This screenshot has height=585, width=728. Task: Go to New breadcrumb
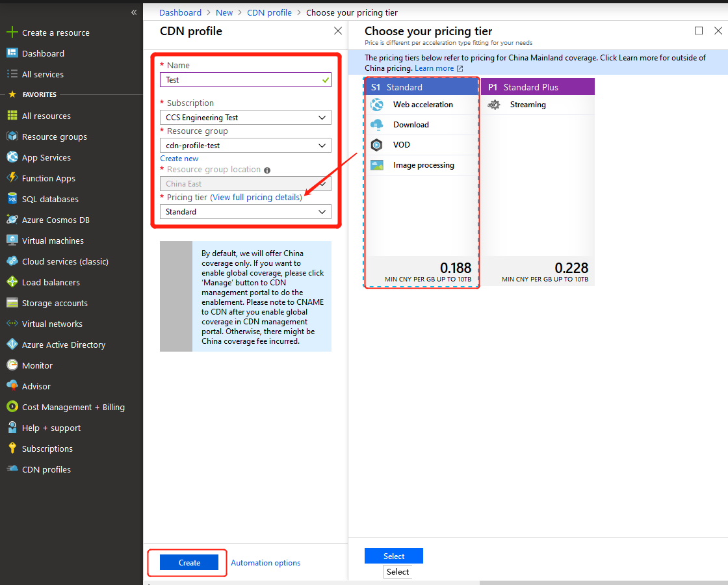224,12
